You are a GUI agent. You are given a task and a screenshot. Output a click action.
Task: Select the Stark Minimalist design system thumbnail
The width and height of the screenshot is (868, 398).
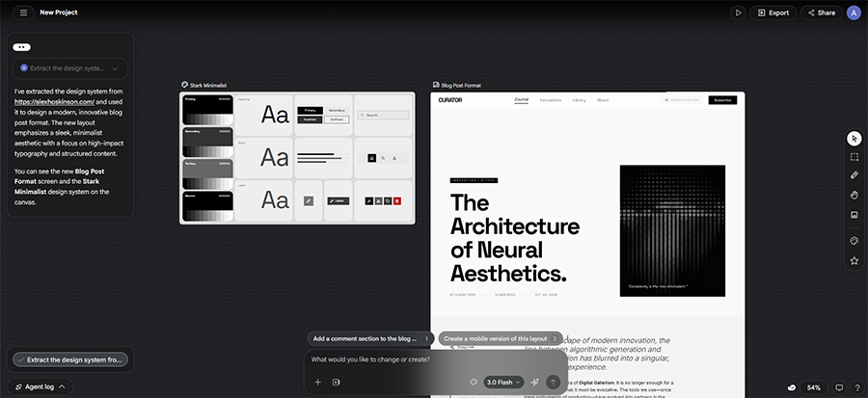click(x=297, y=158)
